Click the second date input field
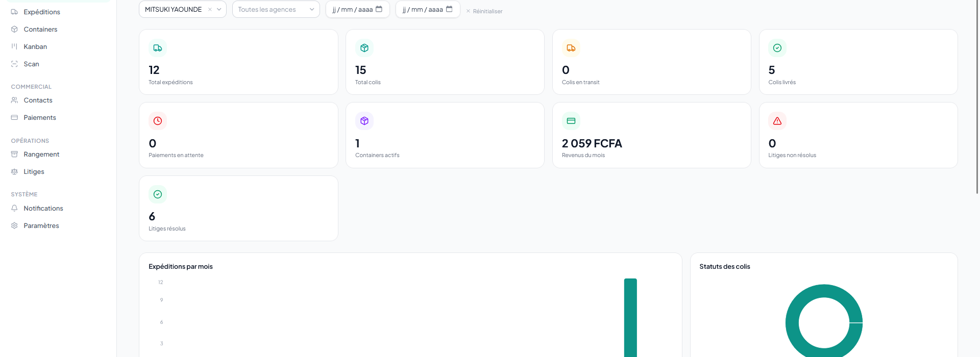Image resolution: width=980 pixels, height=357 pixels. coord(428,9)
